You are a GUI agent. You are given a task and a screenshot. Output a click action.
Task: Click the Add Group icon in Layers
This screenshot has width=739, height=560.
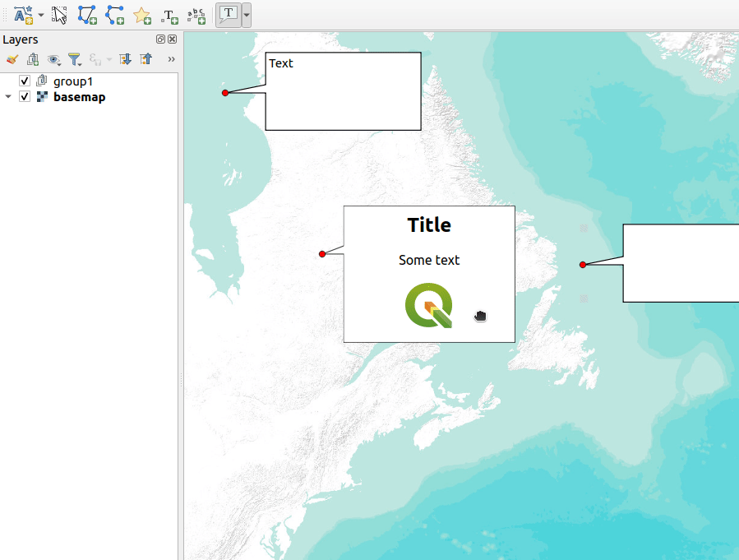(33, 59)
